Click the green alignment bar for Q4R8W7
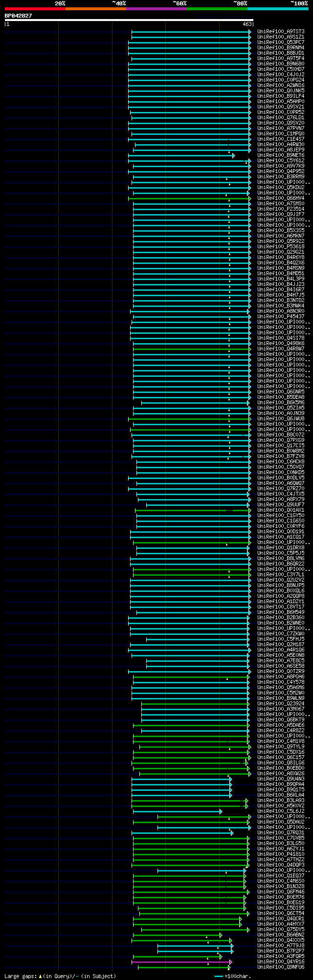The height and width of the screenshot is (980, 313). click(192, 349)
